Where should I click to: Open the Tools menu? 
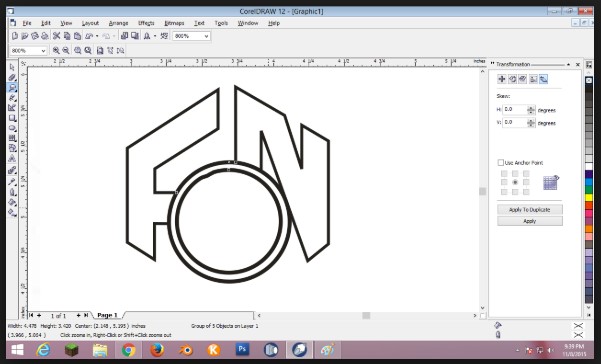click(x=221, y=23)
